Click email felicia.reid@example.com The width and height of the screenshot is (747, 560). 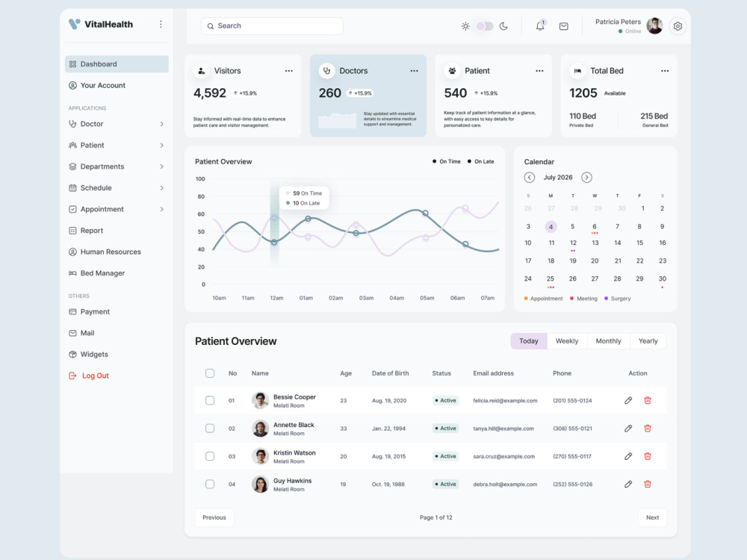(x=505, y=400)
